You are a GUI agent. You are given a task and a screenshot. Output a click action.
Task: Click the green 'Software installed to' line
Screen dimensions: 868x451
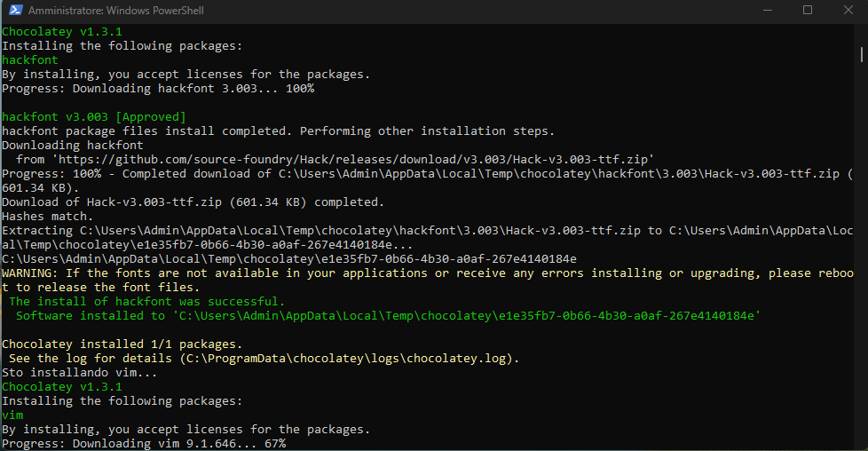point(388,316)
